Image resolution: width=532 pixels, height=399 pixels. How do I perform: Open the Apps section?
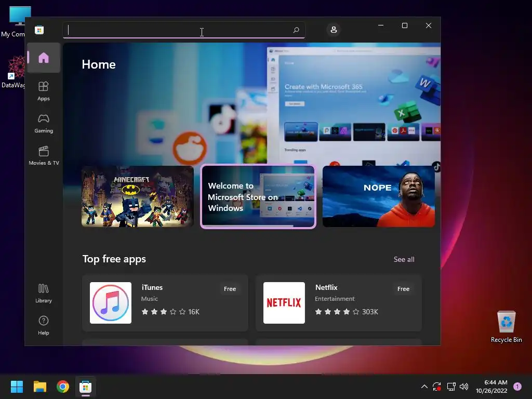click(44, 91)
